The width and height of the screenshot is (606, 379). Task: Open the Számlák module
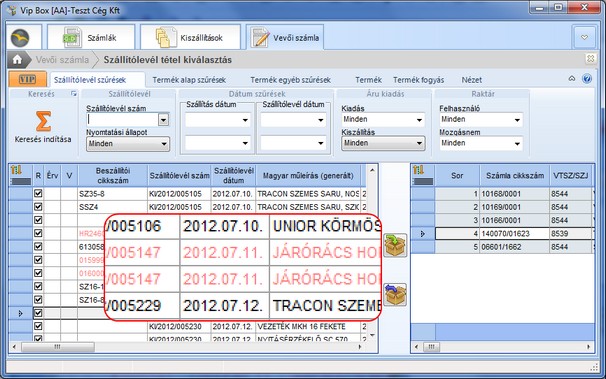point(91,37)
